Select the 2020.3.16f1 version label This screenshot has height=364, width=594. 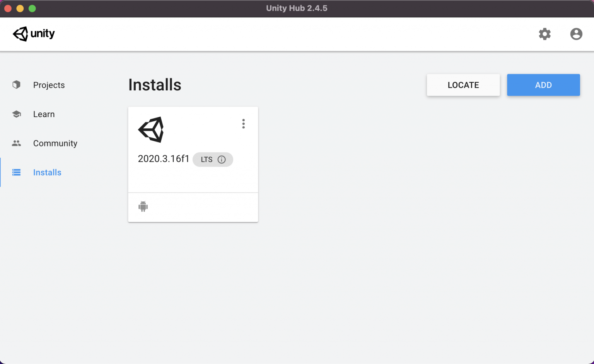click(x=164, y=158)
